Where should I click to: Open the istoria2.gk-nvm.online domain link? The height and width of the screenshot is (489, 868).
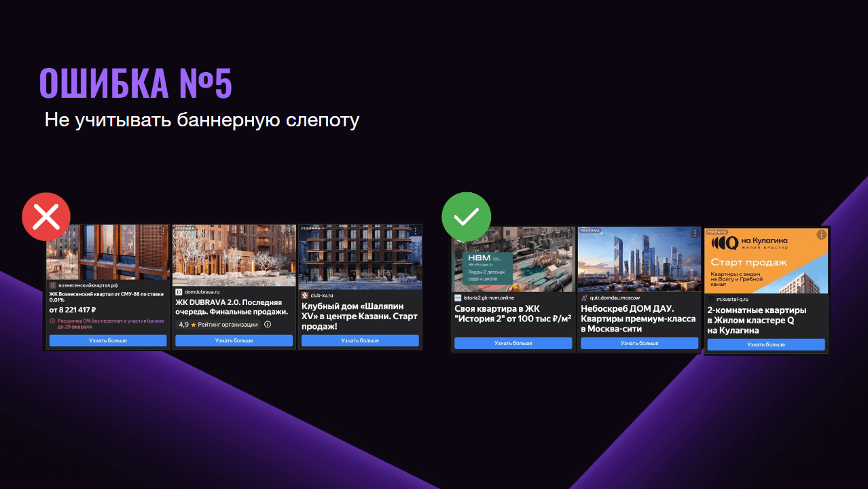point(488,297)
